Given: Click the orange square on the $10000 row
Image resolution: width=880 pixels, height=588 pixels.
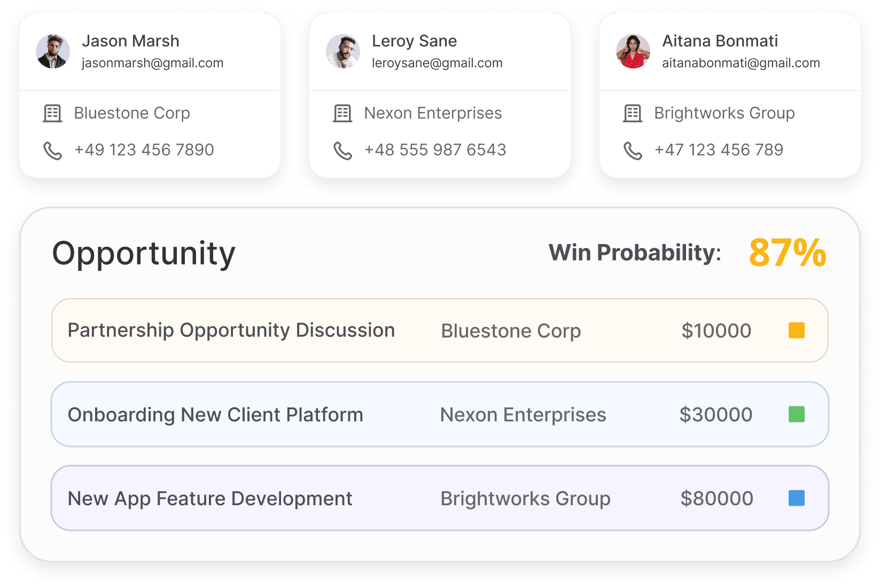Looking at the screenshot, I should (797, 331).
